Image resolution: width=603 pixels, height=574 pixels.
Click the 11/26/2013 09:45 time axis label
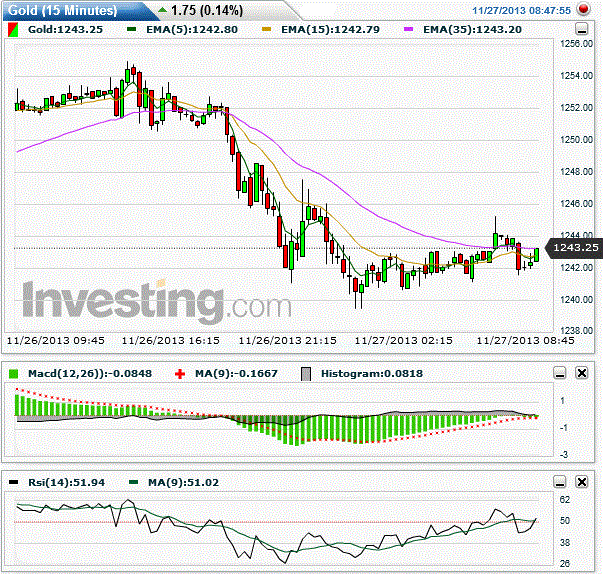click(56, 341)
